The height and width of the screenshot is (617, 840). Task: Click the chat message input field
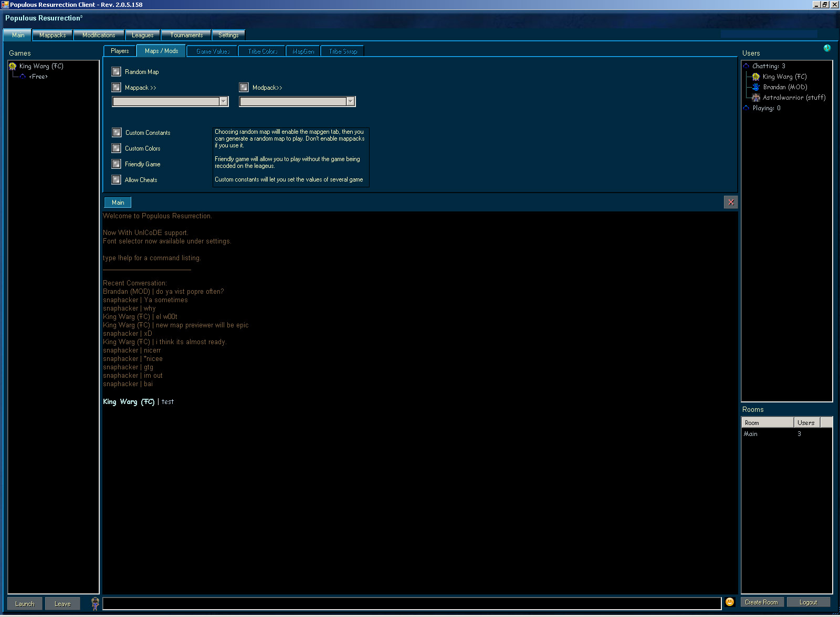[x=412, y=603]
